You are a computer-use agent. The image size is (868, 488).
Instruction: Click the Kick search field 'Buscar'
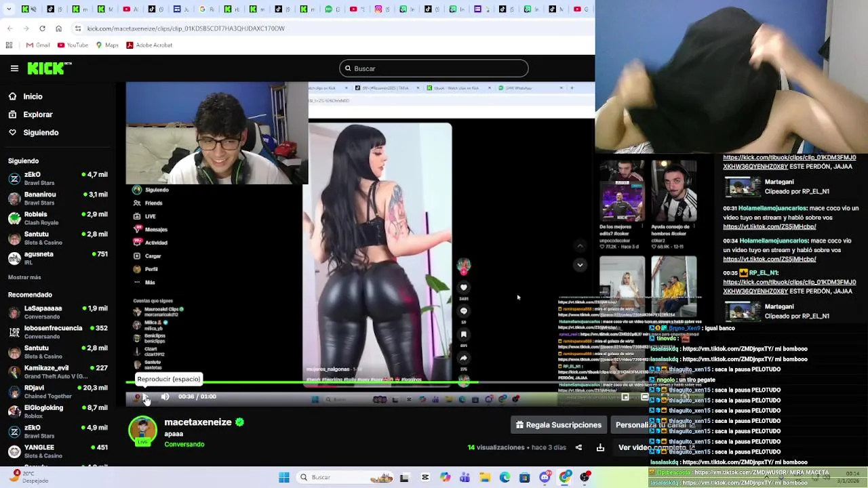(x=433, y=68)
